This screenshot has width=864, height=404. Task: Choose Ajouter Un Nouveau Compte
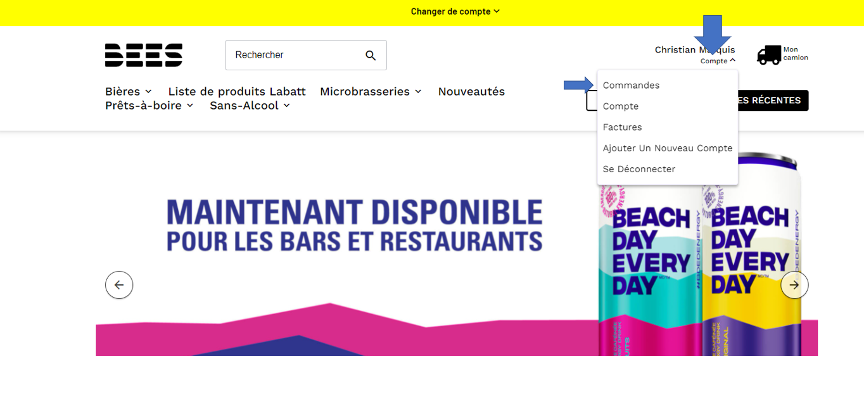667,148
